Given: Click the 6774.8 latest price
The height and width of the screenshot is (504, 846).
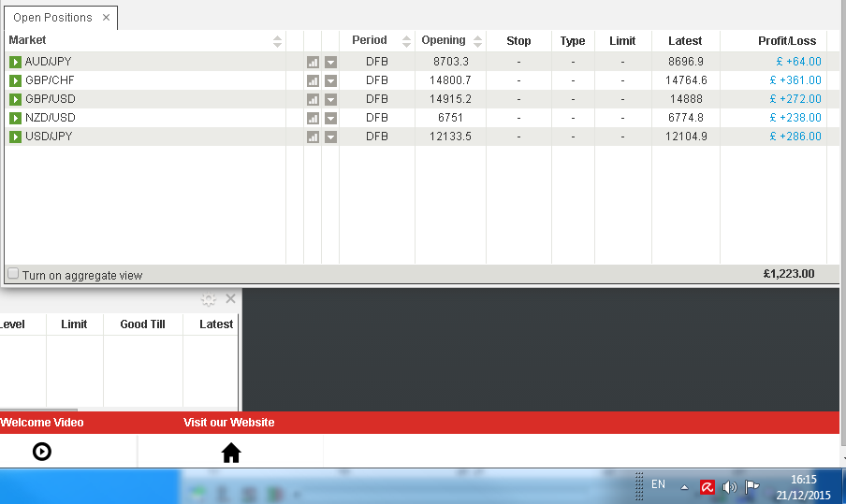Looking at the screenshot, I should tap(686, 118).
